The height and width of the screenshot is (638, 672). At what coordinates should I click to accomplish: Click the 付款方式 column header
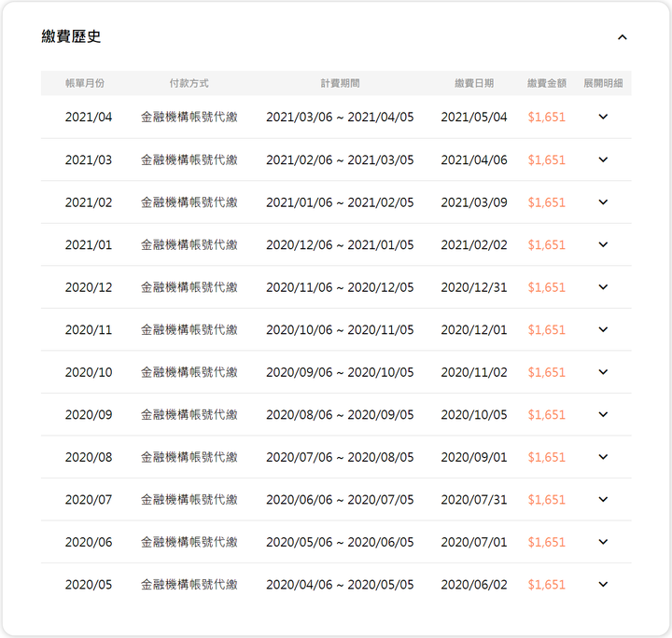click(x=189, y=83)
